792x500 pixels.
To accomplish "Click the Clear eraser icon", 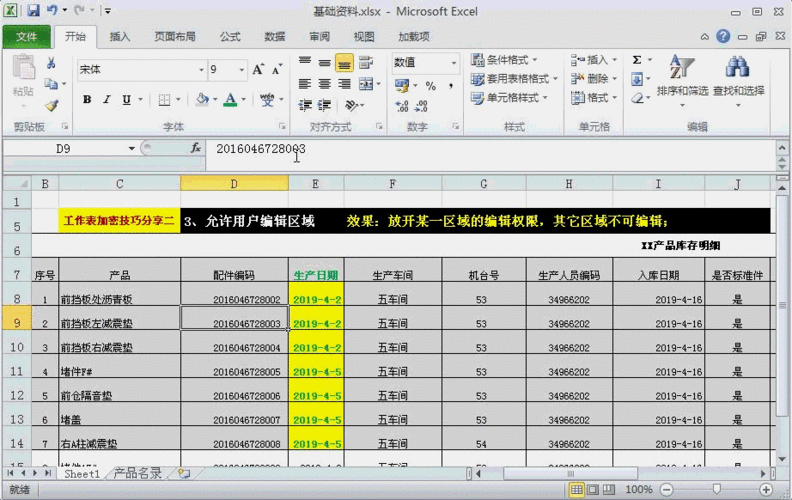I will point(637,98).
